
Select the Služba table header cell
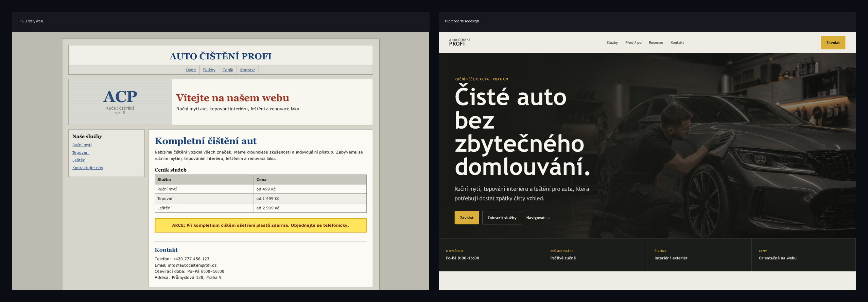(204, 180)
